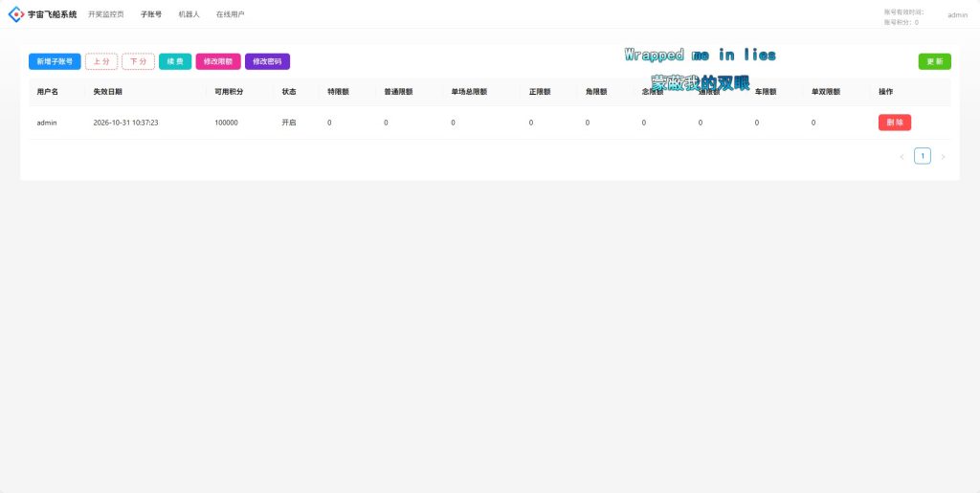Click the 失效日期 column header

point(107,91)
